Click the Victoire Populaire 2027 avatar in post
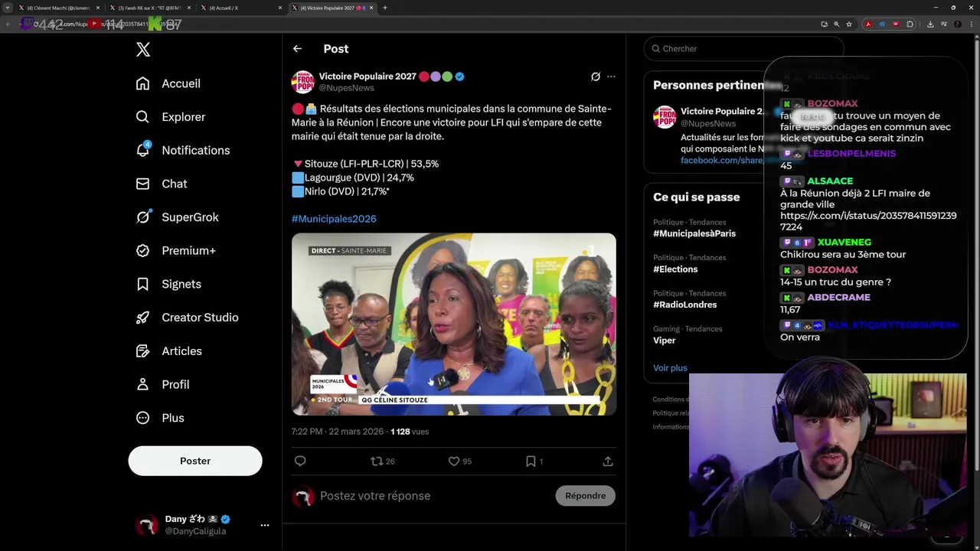This screenshot has height=551, width=980. tap(303, 82)
